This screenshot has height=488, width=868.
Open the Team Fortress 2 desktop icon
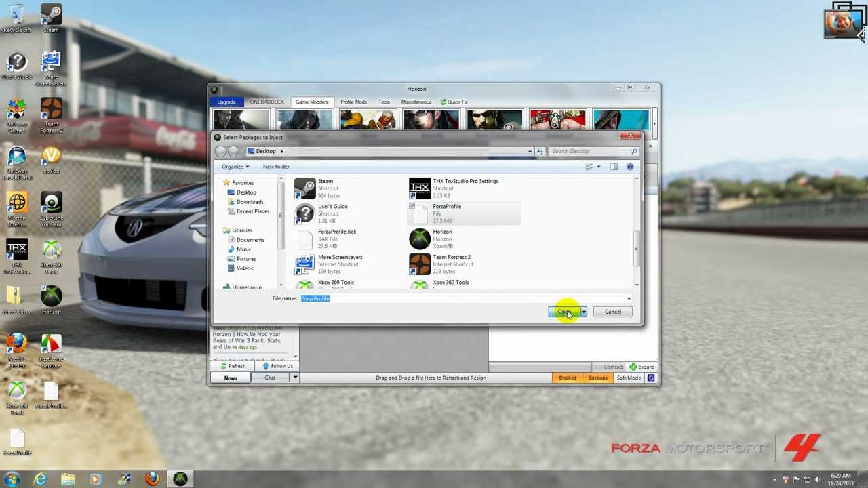point(51,115)
